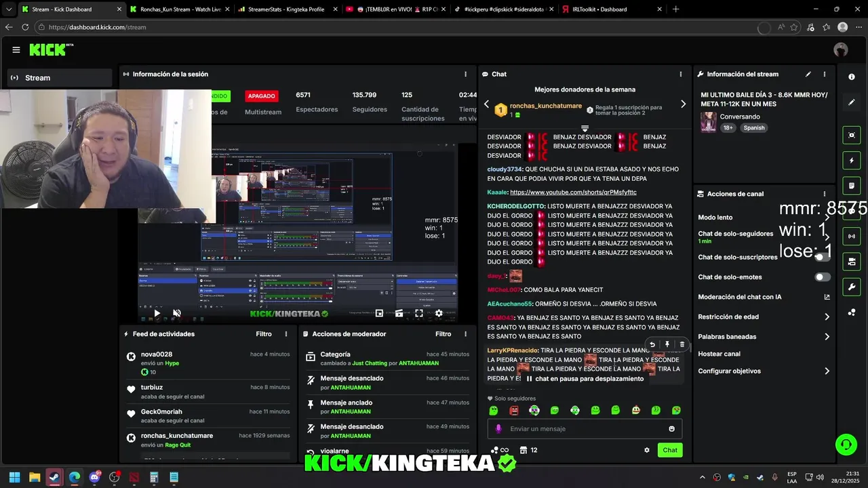Switch to StreamerStats Kingteka Profile tab
This screenshot has height=488, width=868.
(x=287, y=9)
